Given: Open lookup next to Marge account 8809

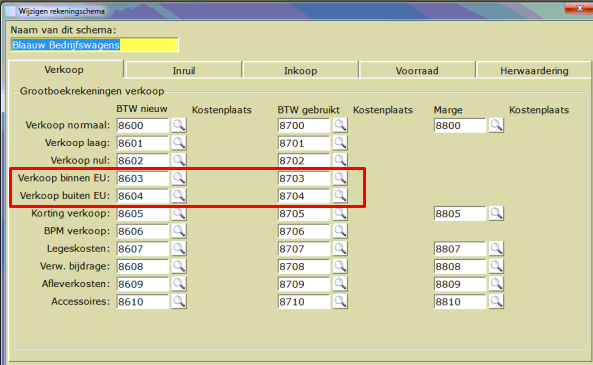Looking at the screenshot, I should coord(496,284).
